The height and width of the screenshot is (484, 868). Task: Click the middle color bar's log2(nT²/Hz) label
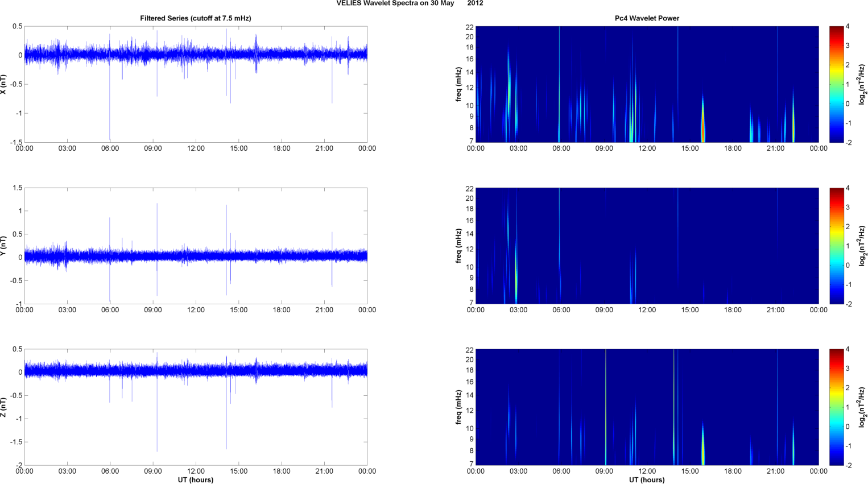coord(862,246)
